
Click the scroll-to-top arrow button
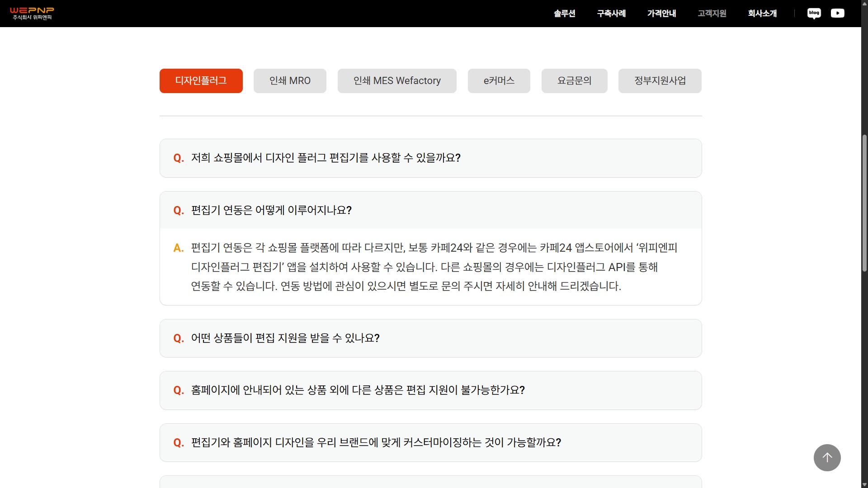click(827, 458)
